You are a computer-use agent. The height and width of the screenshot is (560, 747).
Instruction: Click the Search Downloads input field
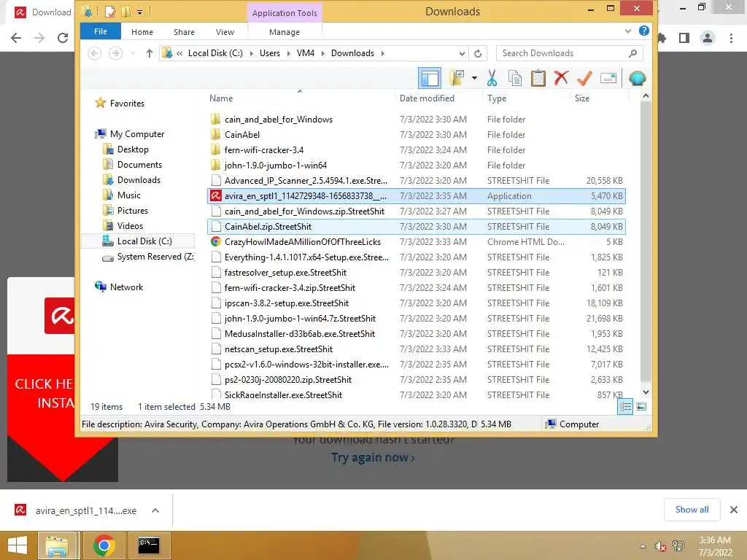[563, 53]
